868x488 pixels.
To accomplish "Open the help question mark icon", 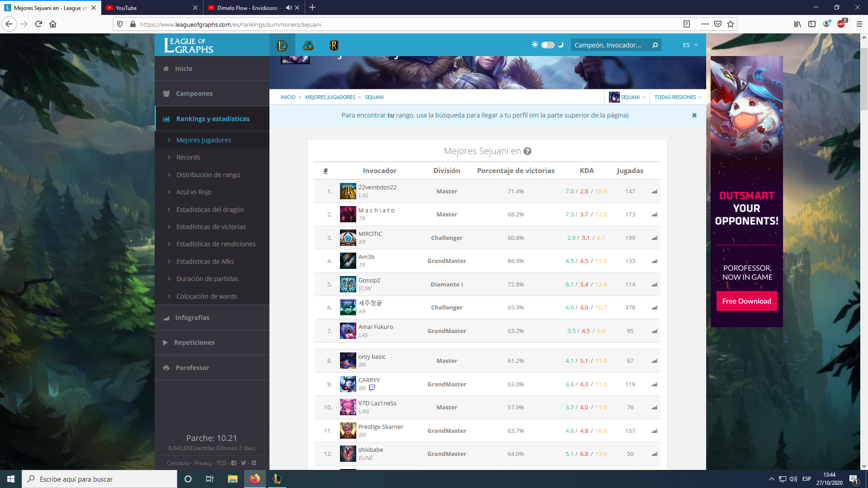I will (527, 151).
